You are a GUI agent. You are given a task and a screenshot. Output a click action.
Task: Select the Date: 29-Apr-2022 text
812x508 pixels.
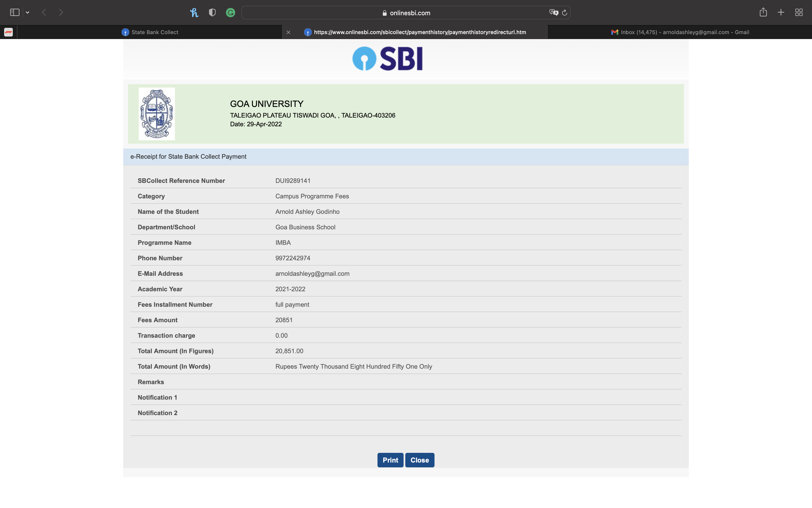tap(256, 124)
